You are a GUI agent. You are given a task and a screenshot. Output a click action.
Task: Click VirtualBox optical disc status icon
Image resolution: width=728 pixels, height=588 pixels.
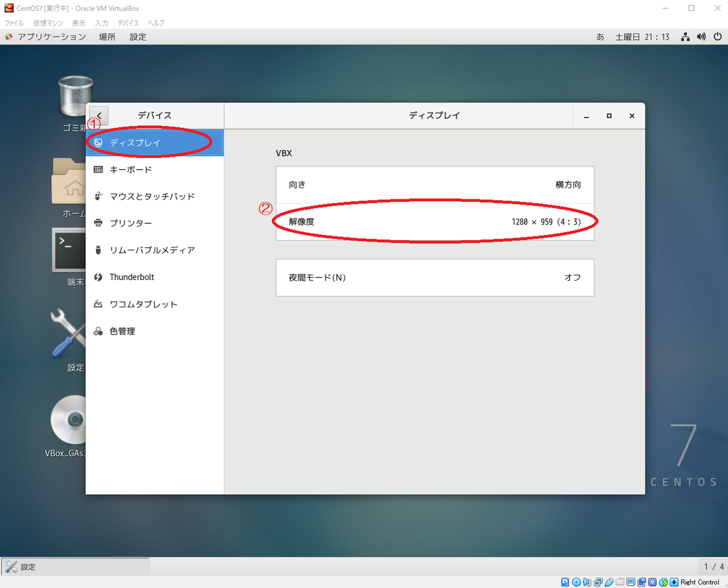(x=576, y=582)
